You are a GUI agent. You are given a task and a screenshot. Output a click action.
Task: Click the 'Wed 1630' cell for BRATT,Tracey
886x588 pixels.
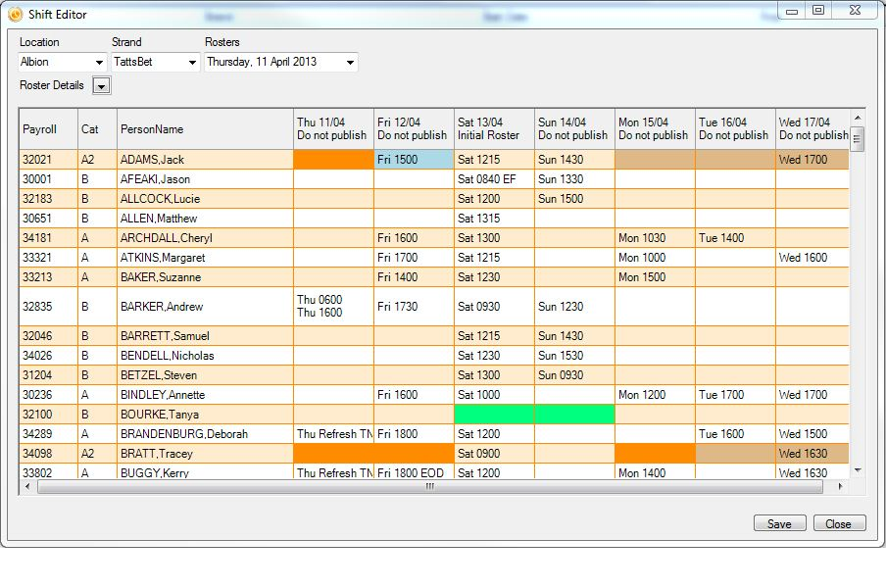[x=811, y=453]
